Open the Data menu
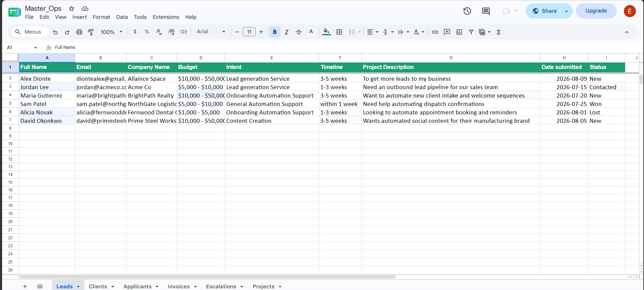 tap(122, 17)
